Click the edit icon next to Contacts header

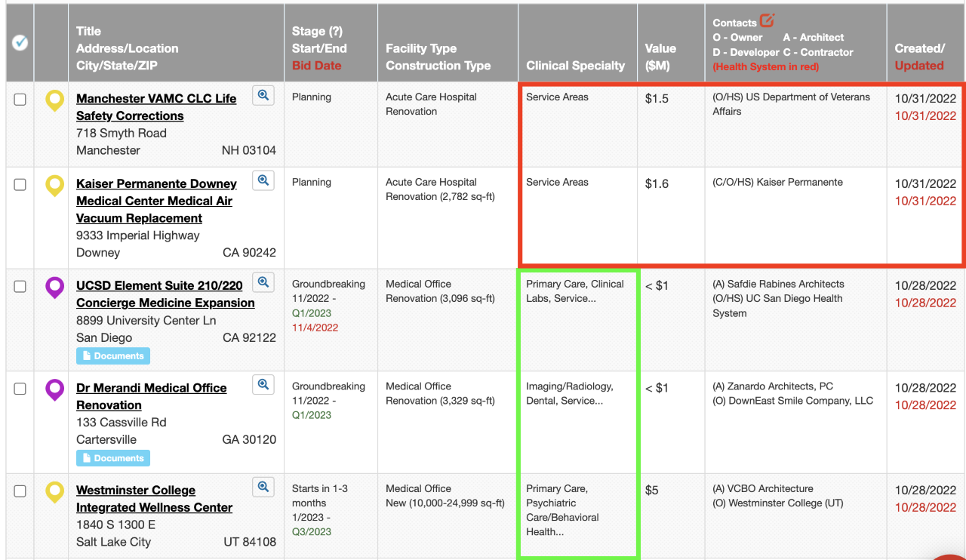pyautogui.click(x=768, y=20)
